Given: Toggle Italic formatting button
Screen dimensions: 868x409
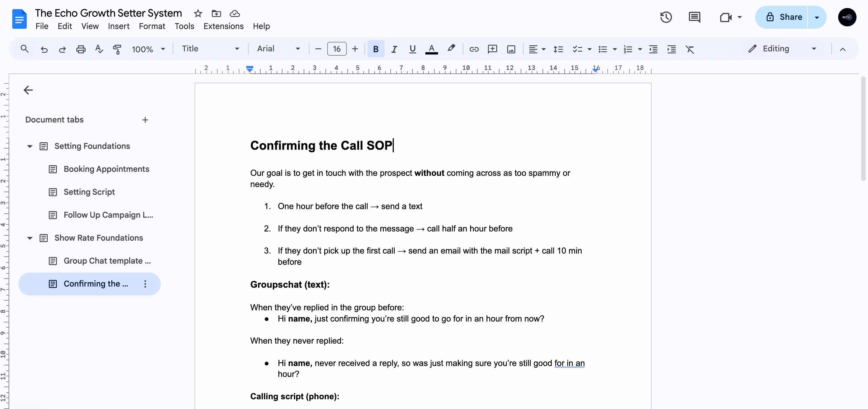Looking at the screenshot, I should 394,49.
